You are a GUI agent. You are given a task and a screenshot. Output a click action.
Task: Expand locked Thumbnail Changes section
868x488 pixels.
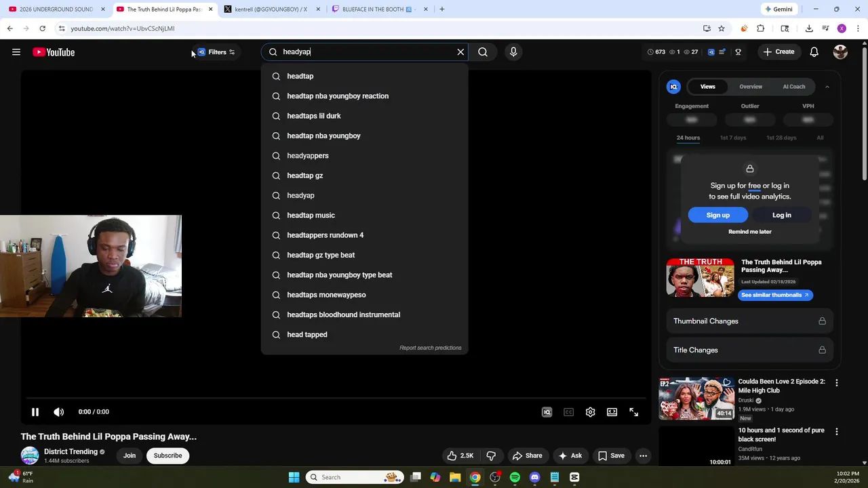tap(749, 321)
